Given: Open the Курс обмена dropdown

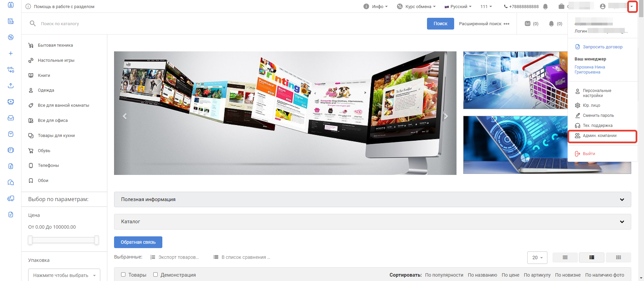Looking at the screenshot, I should (416, 6).
